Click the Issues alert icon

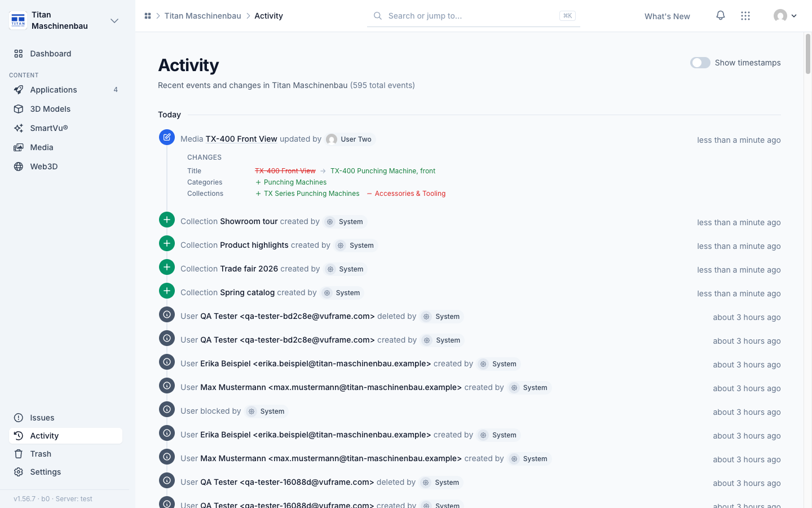(x=19, y=418)
